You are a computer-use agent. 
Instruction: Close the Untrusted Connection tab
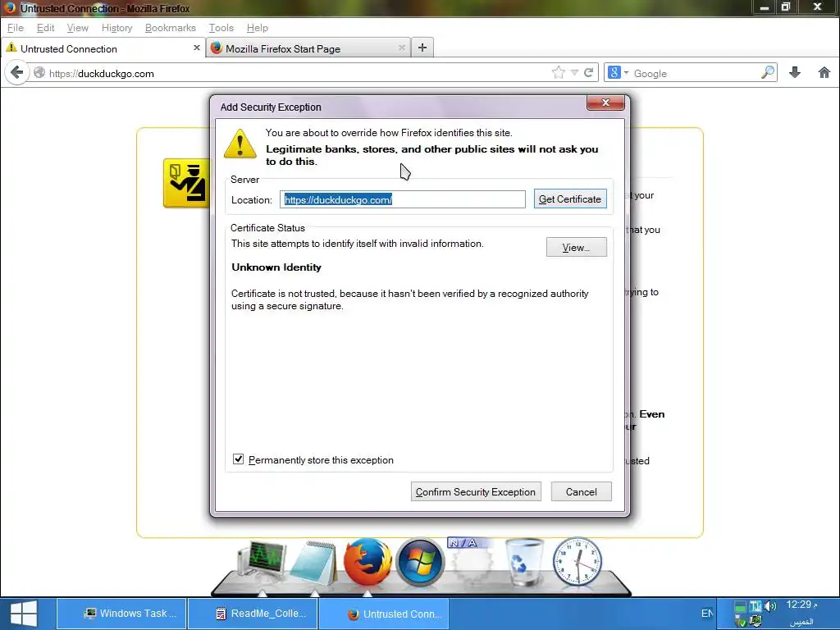(x=197, y=48)
